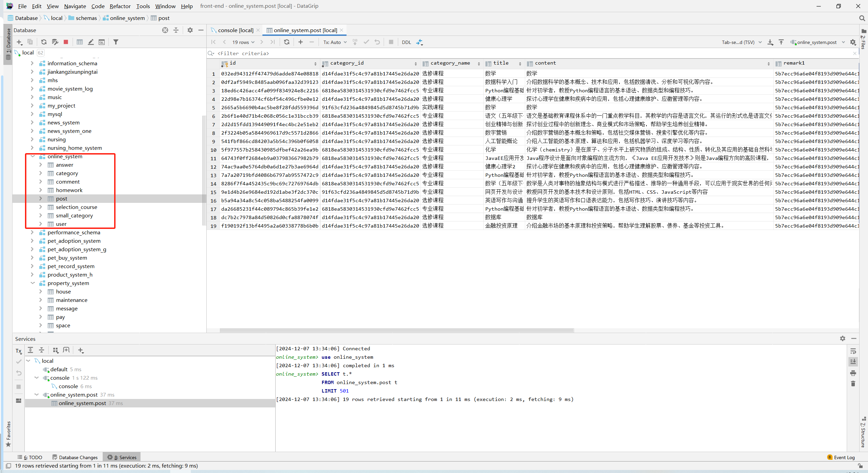Image resolution: width=868 pixels, height=473 pixels.
Task: Toggle scroll-to-end in Services output
Action: click(853, 361)
